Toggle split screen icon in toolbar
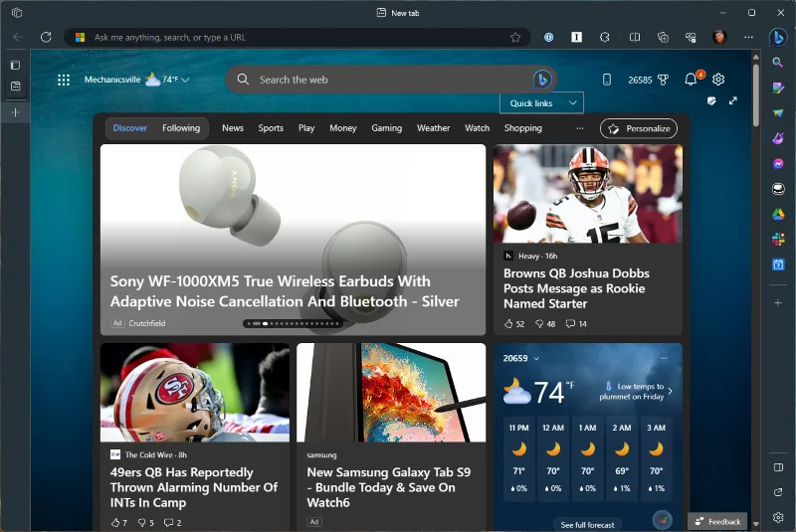The width and height of the screenshot is (796, 532). click(635, 37)
